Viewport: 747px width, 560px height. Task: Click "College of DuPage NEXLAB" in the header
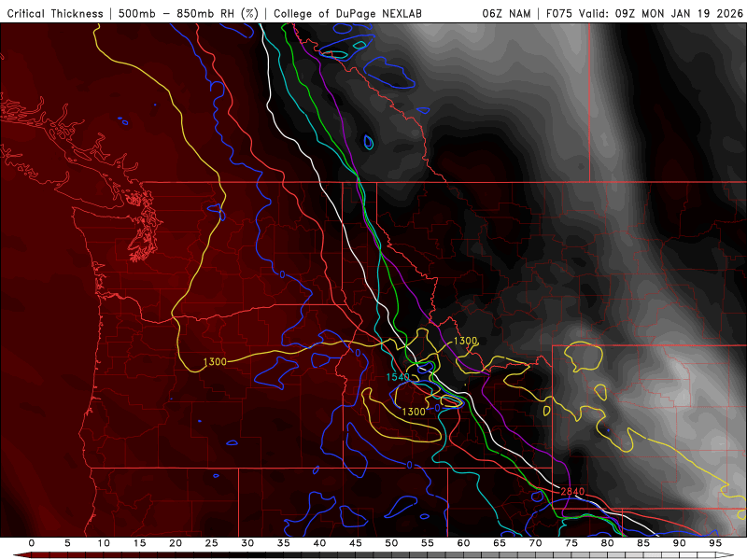(x=347, y=13)
